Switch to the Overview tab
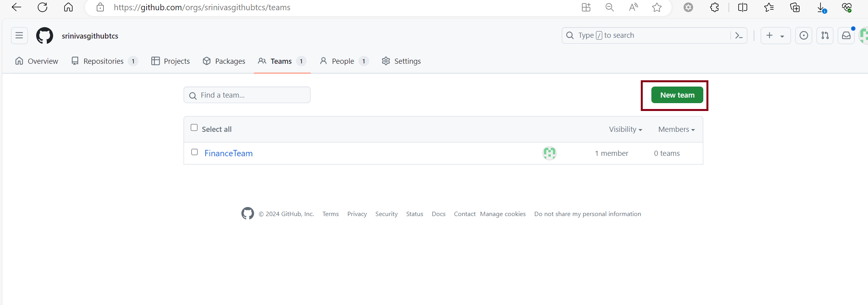Image resolution: width=868 pixels, height=305 pixels. (37, 61)
